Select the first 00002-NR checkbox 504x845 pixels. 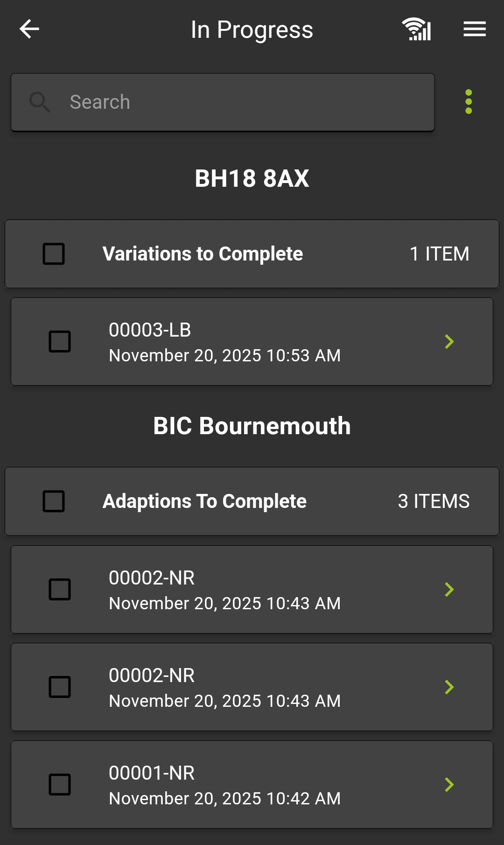60,590
